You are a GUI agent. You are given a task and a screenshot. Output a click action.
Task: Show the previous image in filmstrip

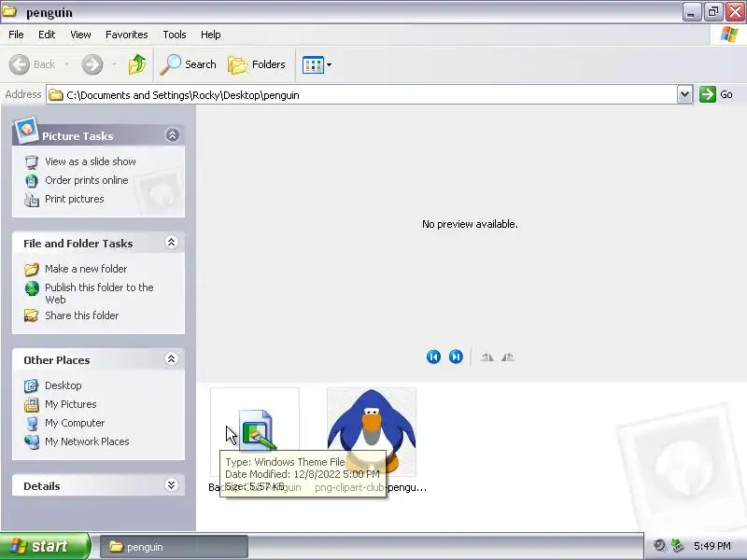[x=433, y=357]
